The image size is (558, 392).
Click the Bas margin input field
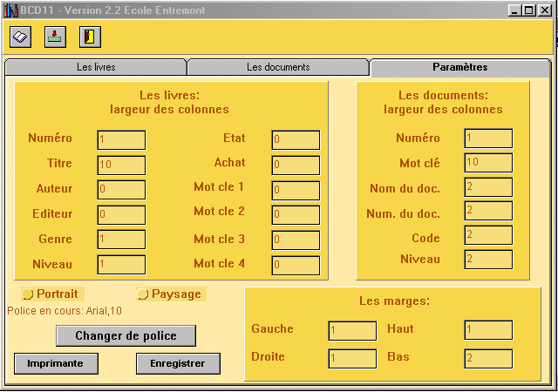pos(488,358)
